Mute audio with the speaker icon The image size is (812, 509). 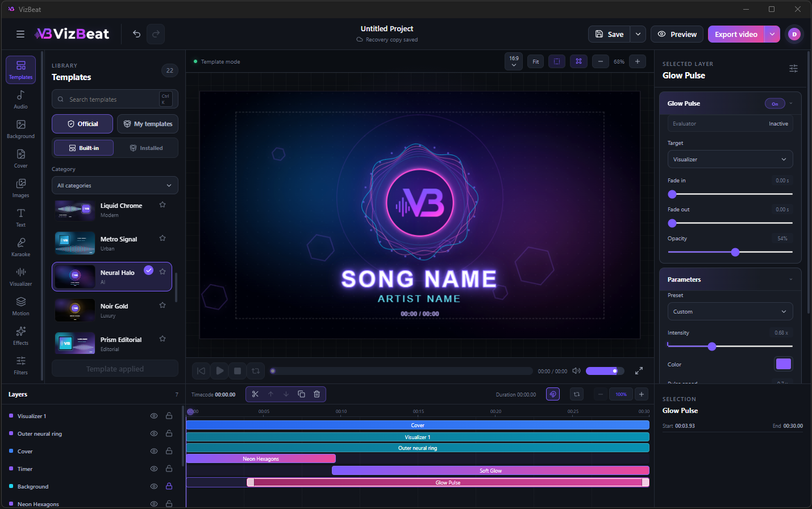576,371
